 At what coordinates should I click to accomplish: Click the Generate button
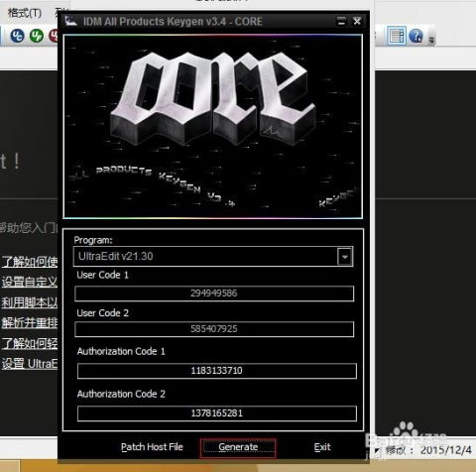point(238,448)
